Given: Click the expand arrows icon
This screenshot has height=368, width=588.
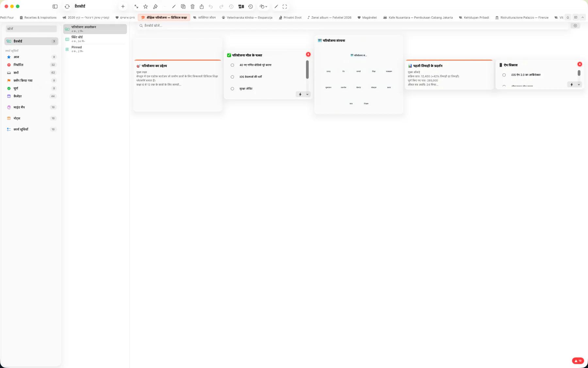Looking at the screenshot, I should (136, 7).
